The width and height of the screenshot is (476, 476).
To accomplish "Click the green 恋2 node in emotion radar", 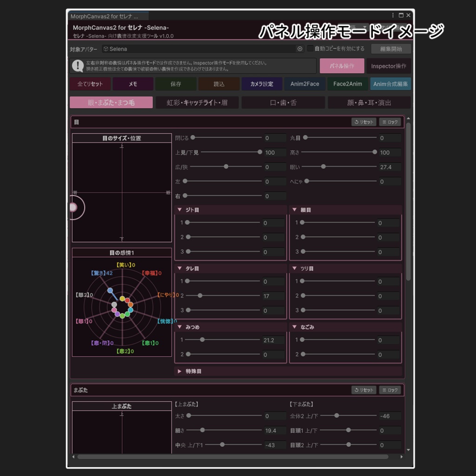I will [122, 316].
